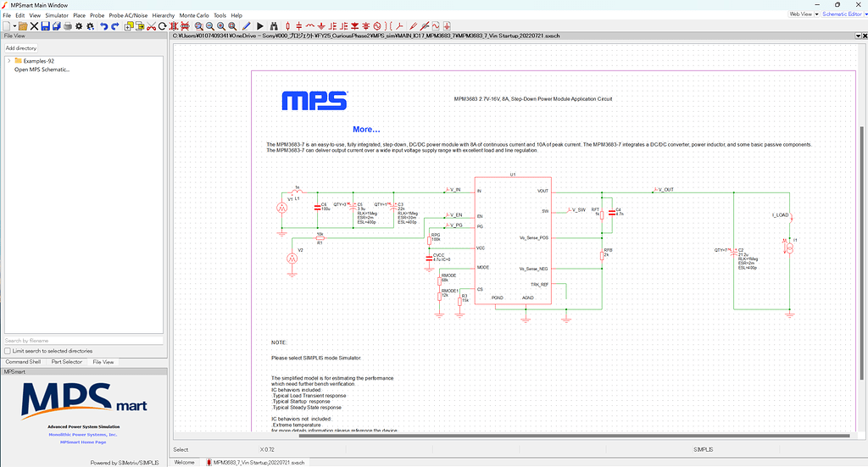
Task: Rotate component with the circular arrow icon
Action: pos(162,26)
